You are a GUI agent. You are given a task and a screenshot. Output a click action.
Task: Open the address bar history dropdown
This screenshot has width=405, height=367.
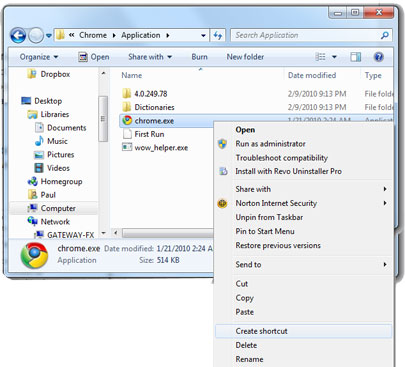pos(203,36)
